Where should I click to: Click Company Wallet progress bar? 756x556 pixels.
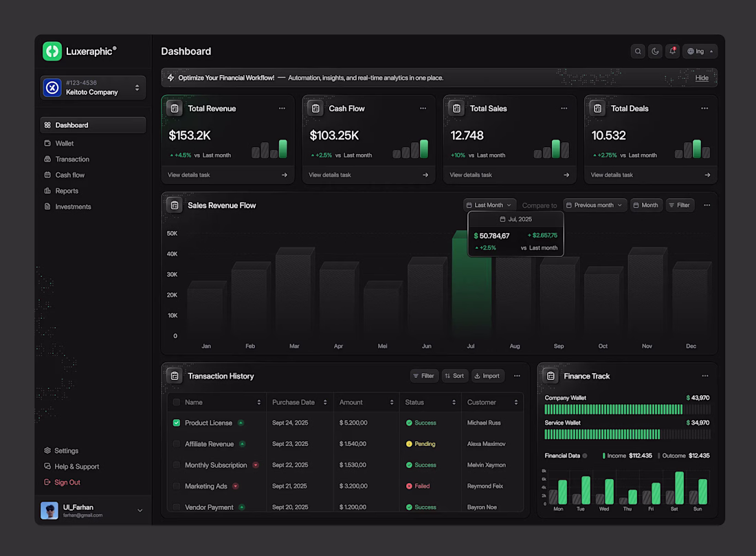(627, 410)
